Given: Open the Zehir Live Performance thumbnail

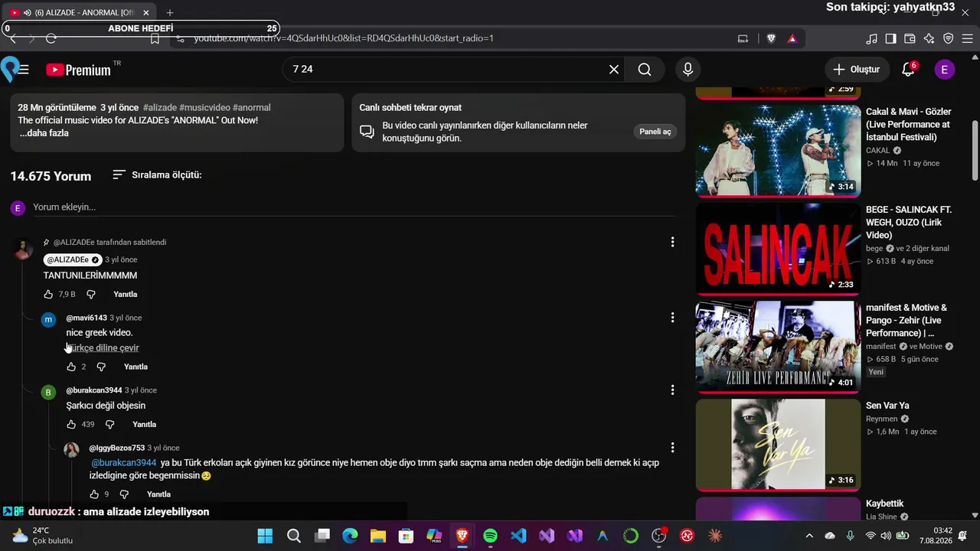Looking at the screenshot, I should click(x=778, y=347).
